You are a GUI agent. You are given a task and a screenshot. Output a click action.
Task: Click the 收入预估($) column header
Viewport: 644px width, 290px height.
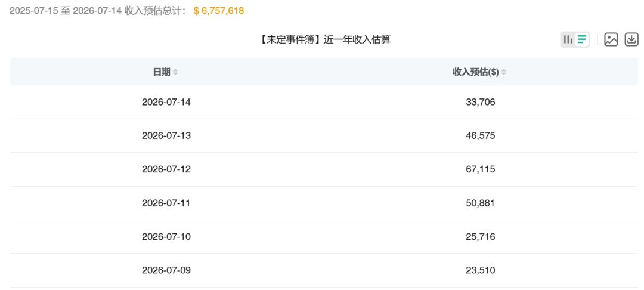[x=476, y=72]
